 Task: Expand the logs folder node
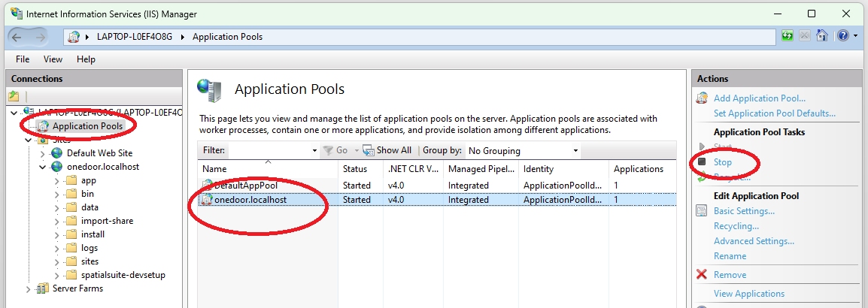point(57,248)
